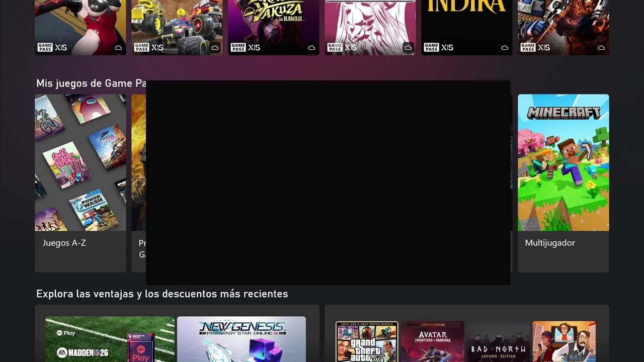Image resolution: width=644 pixels, height=362 pixels.
Task: Select the New Genesis Phantasy Star Online 2 offer
Action: [242, 339]
